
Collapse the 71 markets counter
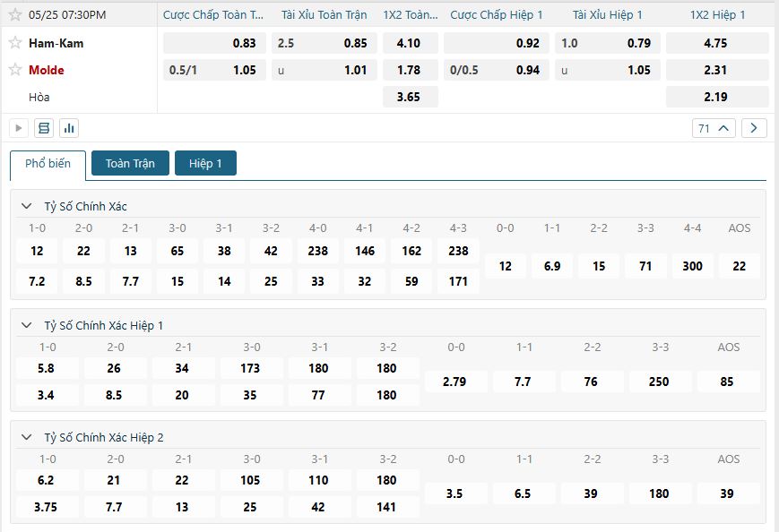[x=714, y=128]
